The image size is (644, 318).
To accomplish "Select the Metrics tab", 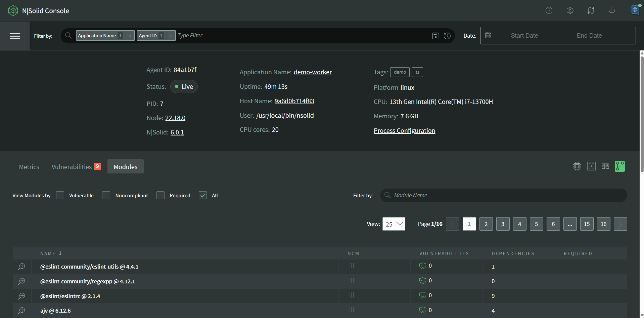I will pyautogui.click(x=29, y=166).
